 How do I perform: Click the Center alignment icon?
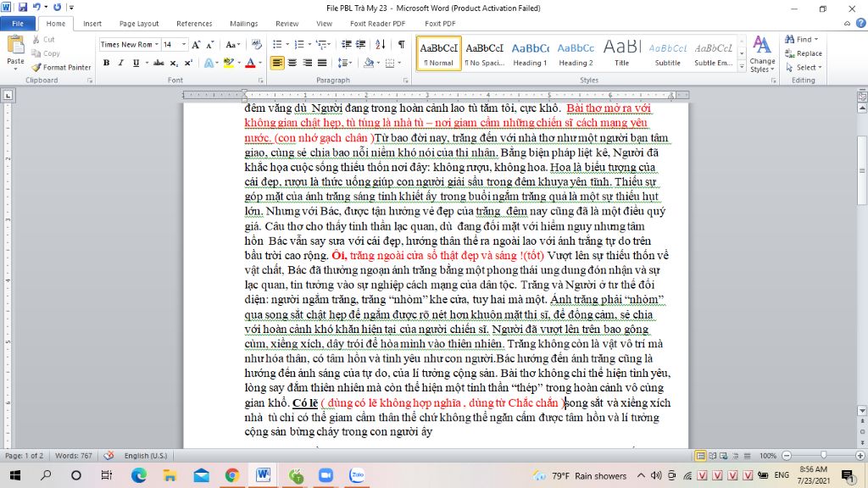click(292, 63)
